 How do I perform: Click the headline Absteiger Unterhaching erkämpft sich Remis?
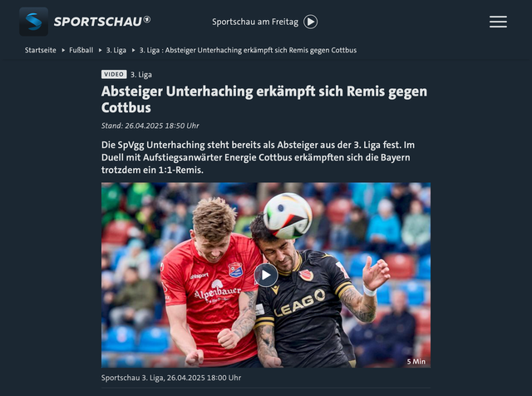(x=264, y=99)
